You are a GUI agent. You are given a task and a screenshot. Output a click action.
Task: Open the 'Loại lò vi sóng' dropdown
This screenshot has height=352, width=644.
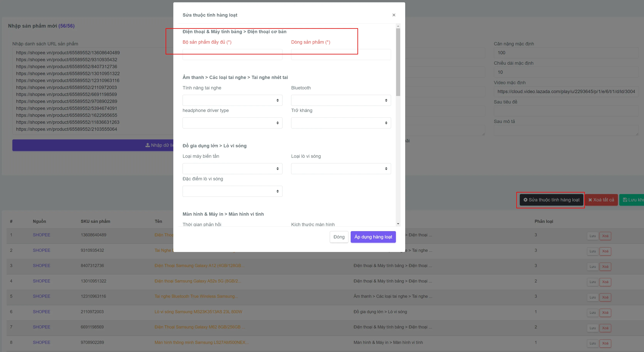coord(341,169)
